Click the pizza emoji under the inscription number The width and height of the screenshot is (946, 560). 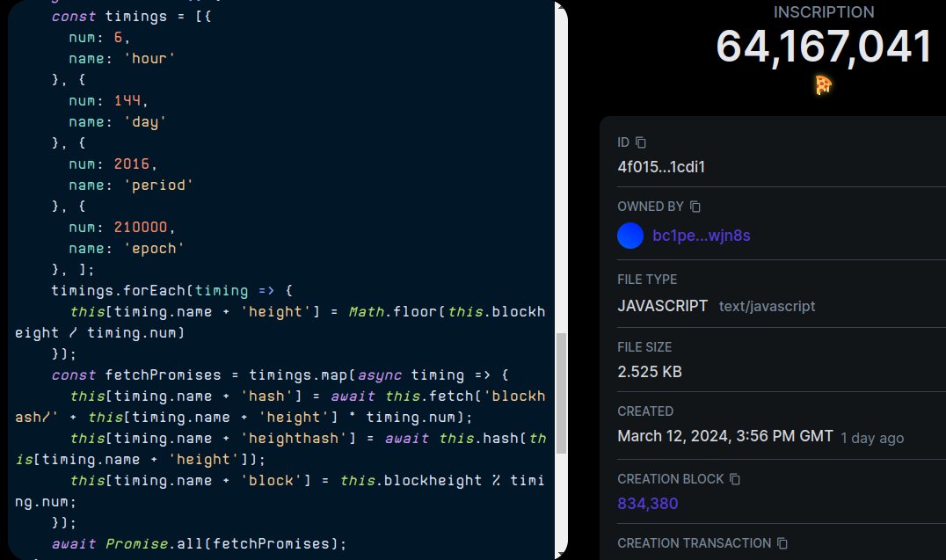(824, 85)
